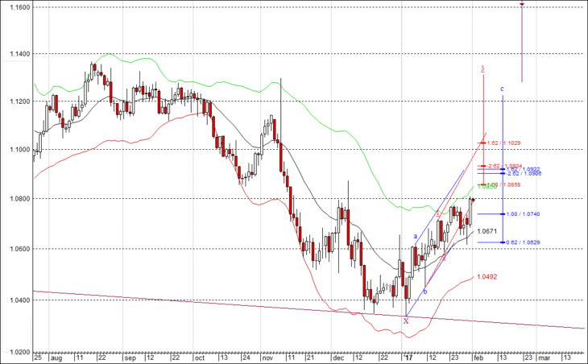
Task: Click the 'sep' date axis label
Action: tap(130, 358)
